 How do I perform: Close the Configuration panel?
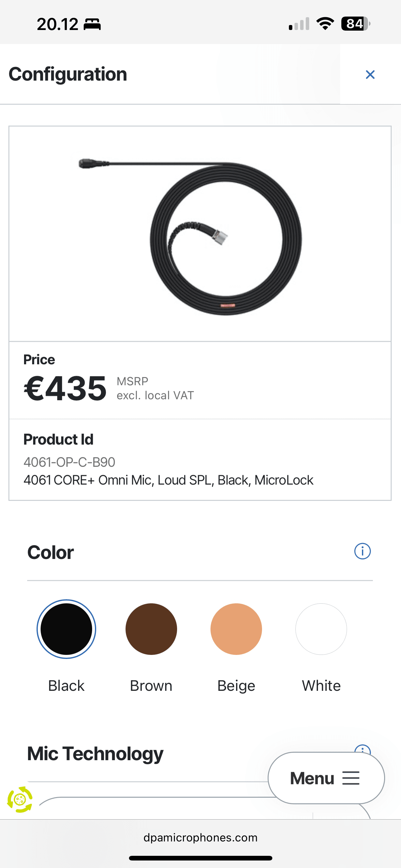click(x=370, y=74)
